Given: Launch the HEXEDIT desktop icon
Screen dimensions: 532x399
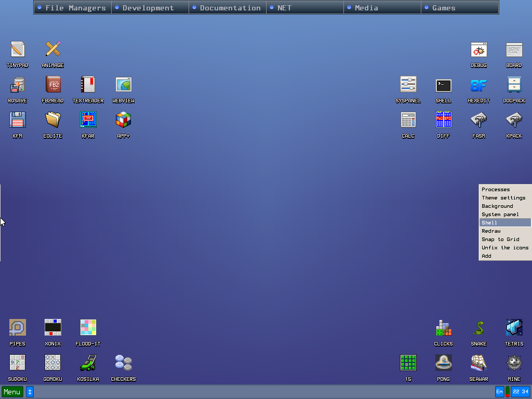Looking at the screenshot, I should (478, 85).
